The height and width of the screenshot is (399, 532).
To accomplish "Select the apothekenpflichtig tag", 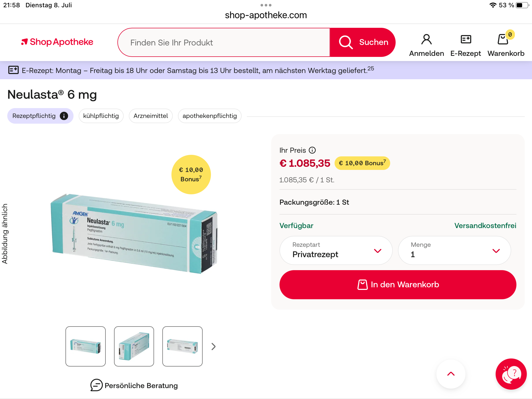I will click(209, 116).
